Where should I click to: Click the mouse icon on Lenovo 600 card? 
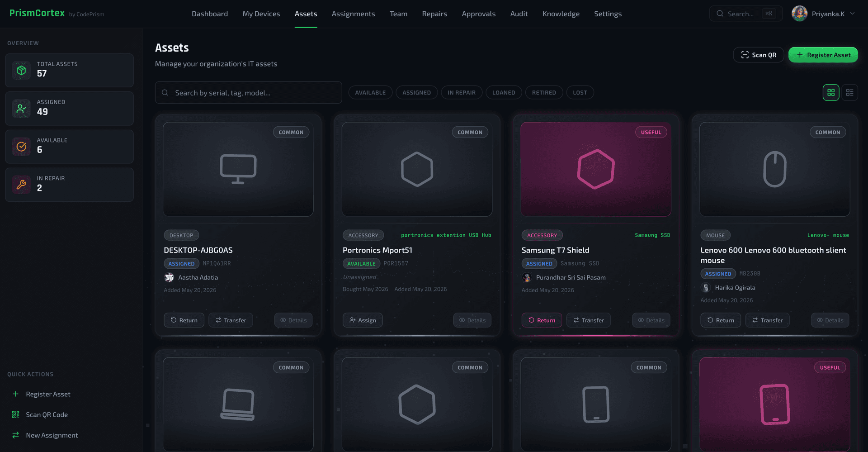(774, 169)
